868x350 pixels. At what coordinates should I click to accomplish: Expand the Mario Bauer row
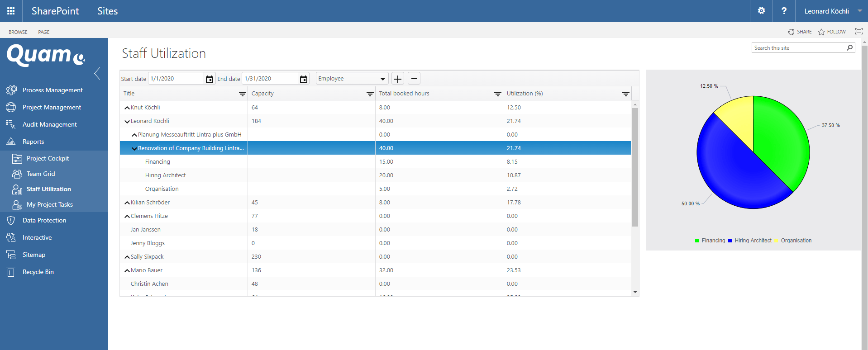127,270
